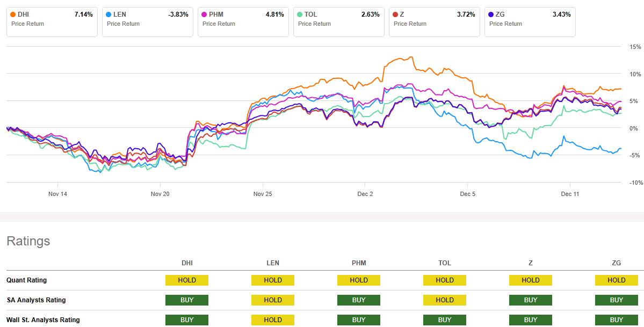This screenshot has height=327, width=644.
Task: Click the Dec 11 date on x-axis
Action: tap(570, 194)
